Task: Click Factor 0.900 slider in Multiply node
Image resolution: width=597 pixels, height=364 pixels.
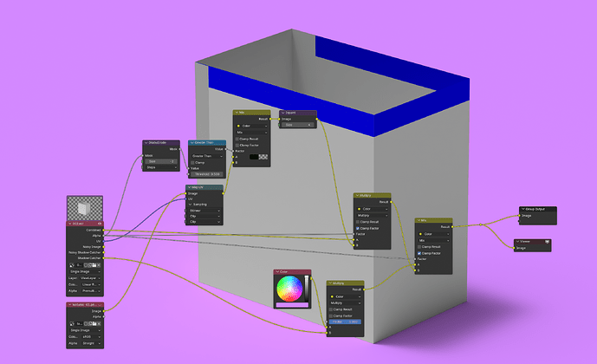Action: (345, 322)
